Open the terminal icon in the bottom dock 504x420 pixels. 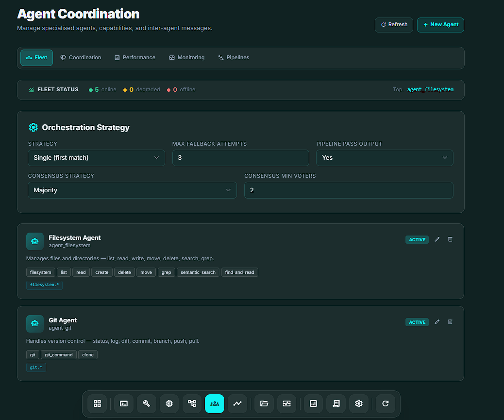click(124, 403)
